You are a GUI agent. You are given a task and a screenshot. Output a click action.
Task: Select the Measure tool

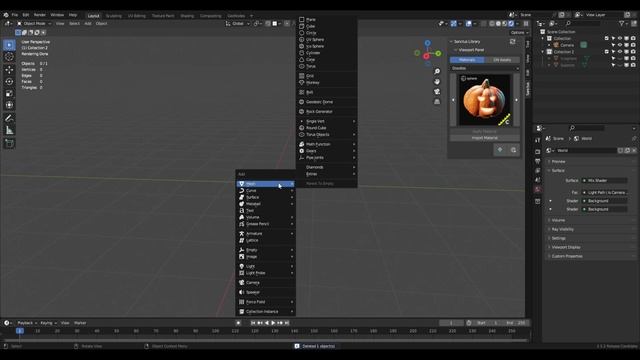tap(9, 130)
